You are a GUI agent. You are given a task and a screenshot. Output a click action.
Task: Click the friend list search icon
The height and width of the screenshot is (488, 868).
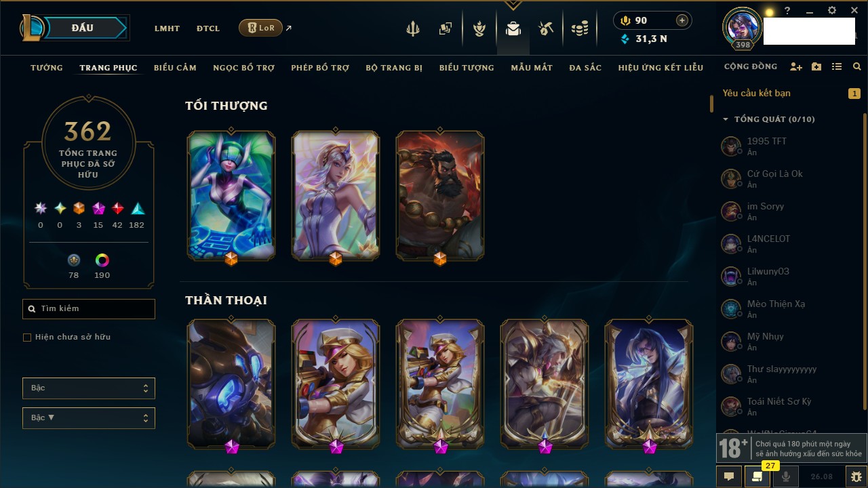coord(857,67)
